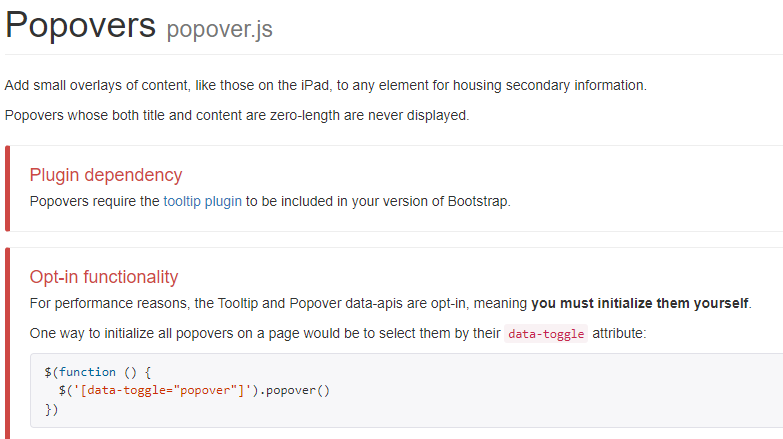Click the Popovers page heading
Viewport: 783px width, 439px height.
[x=81, y=26]
